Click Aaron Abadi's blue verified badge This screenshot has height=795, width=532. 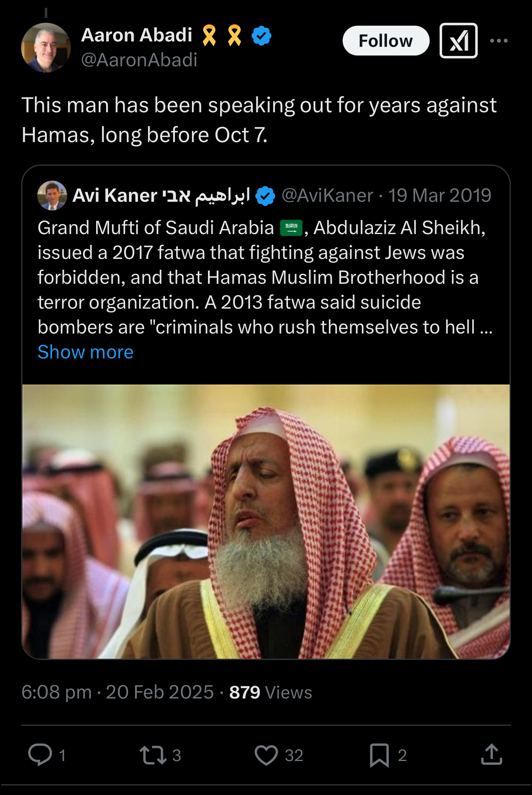[261, 35]
